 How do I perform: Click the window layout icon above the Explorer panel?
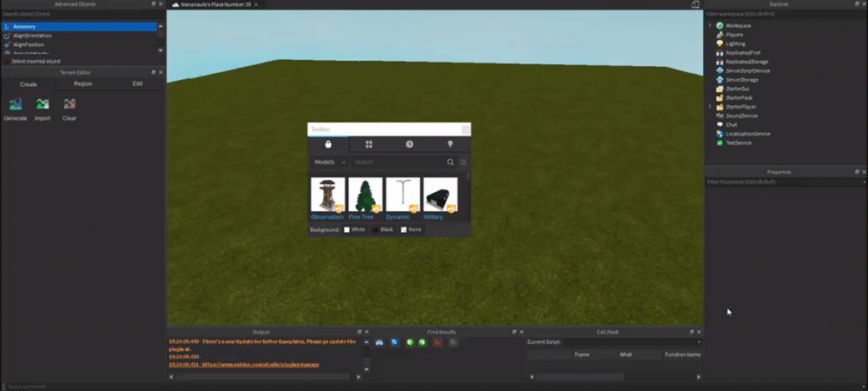click(695, 4)
